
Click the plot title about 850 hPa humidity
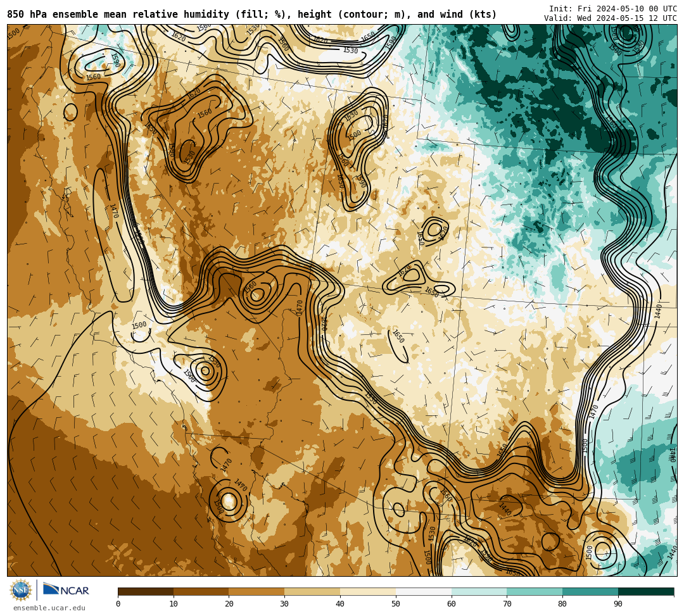coord(251,15)
